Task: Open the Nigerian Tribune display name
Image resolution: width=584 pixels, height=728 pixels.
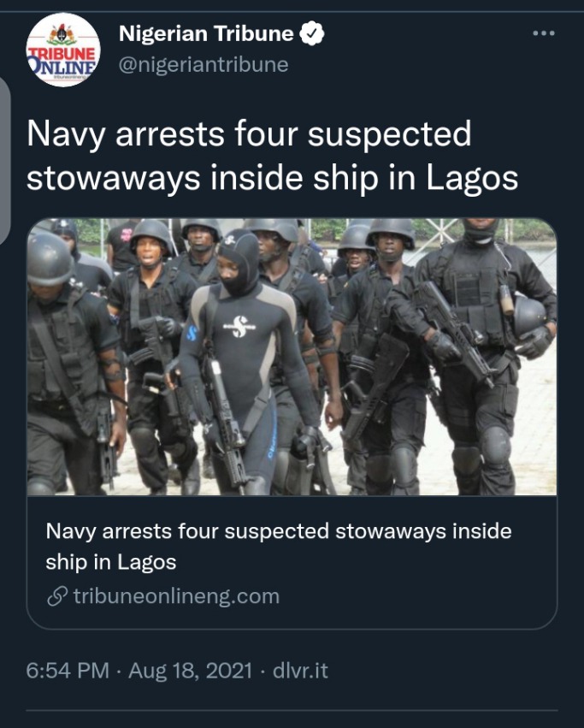Action: [x=206, y=33]
